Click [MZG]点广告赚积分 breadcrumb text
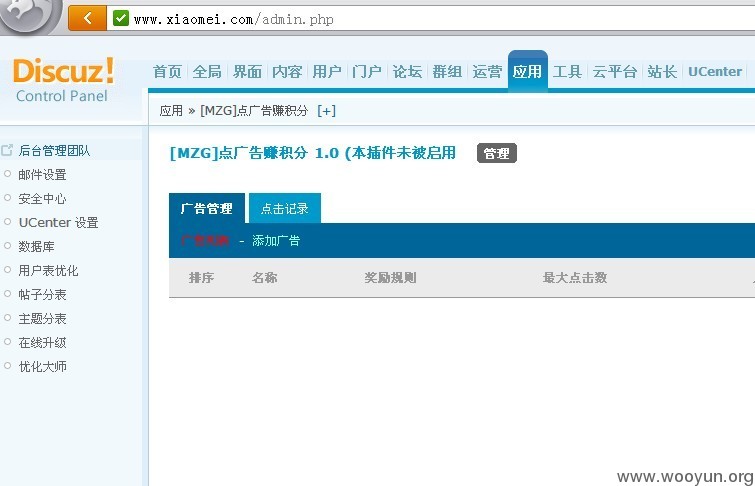755x486 pixels. [254, 111]
